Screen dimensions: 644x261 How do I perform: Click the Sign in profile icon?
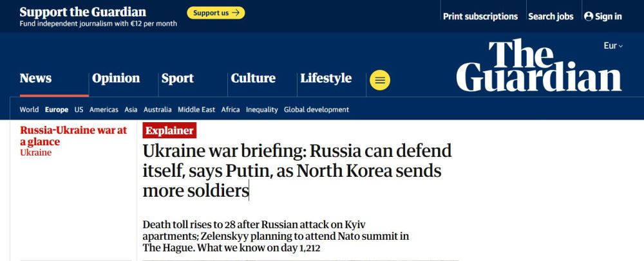point(589,16)
